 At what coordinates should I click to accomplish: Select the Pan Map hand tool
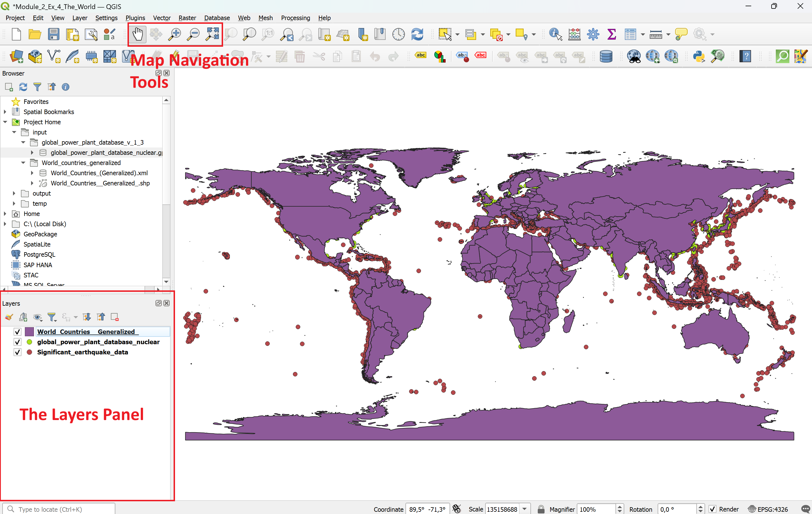[x=137, y=34]
